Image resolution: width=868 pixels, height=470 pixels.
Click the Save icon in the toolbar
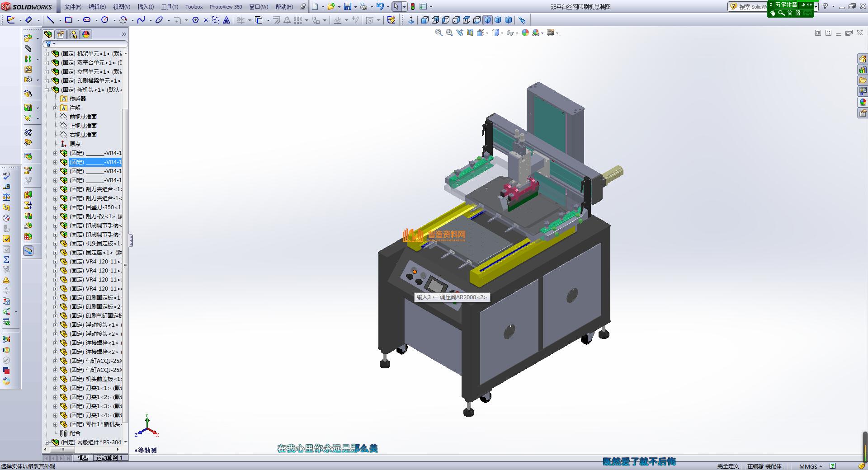[347, 6]
